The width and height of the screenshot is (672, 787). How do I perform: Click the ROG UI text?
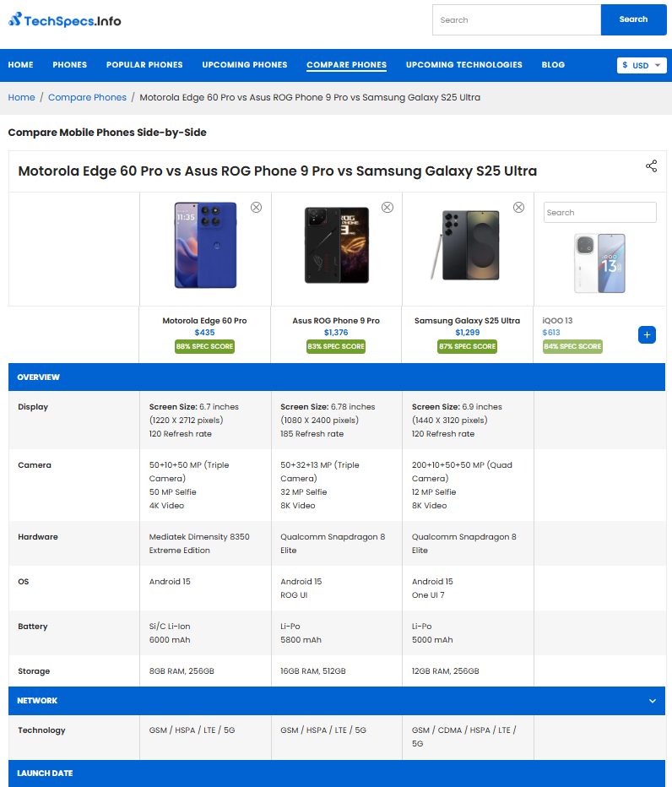point(294,595)
